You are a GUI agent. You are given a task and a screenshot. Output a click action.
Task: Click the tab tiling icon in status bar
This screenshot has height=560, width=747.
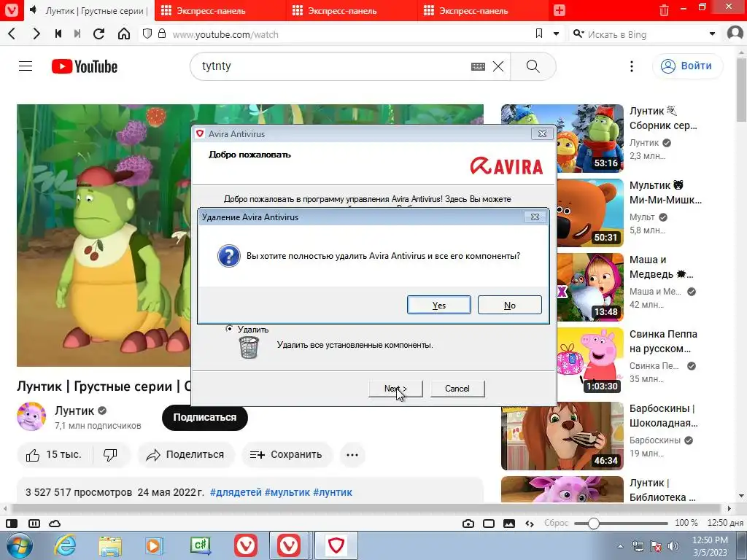coord(34,524)
